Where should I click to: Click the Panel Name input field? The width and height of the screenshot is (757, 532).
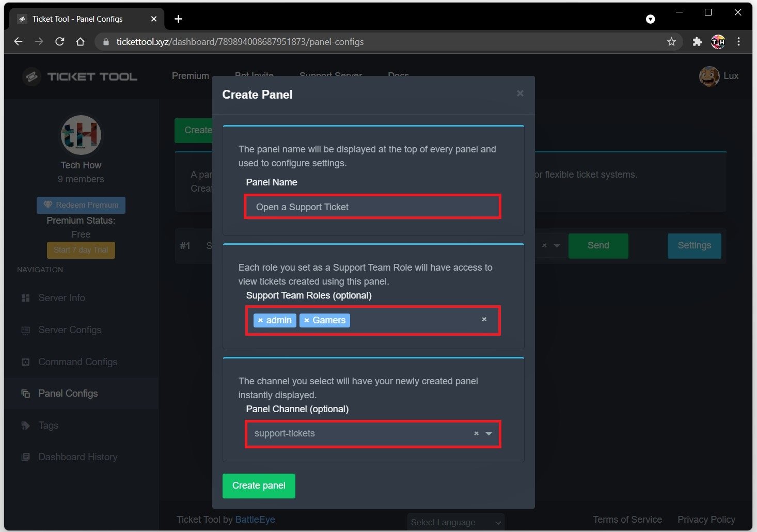tap(372, 207)
